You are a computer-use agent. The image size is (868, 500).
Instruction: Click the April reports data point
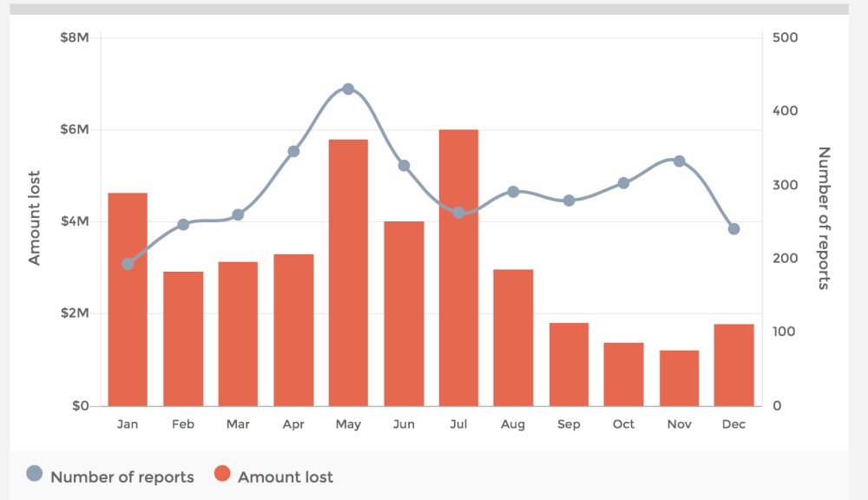click(294, 151)
